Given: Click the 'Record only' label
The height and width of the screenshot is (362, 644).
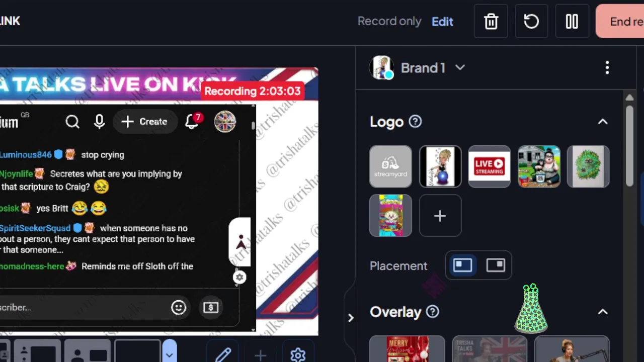Looking at the screenshot, I should [x=389, y=21].
